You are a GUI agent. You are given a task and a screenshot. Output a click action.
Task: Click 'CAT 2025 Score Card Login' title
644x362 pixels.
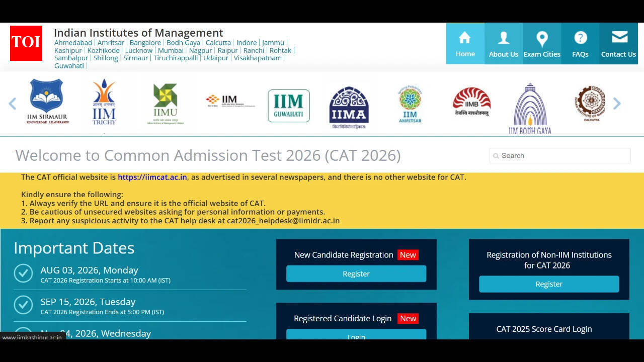(x=544, y=329)
